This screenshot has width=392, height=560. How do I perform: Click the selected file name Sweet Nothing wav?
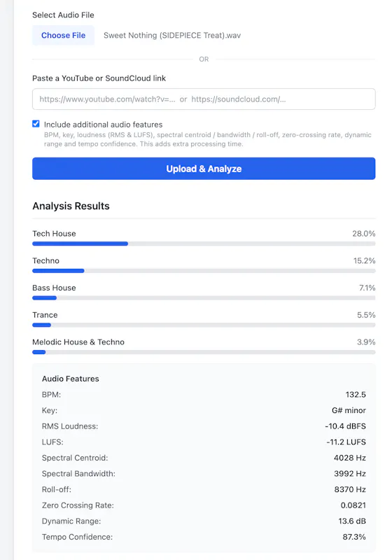pos(172,36)
